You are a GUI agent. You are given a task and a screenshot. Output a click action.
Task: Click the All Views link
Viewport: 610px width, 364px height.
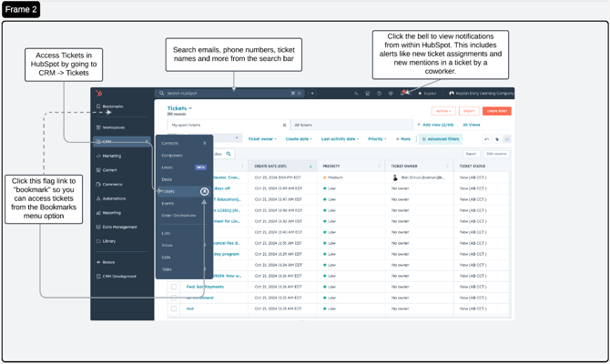[x=471, y=125]
